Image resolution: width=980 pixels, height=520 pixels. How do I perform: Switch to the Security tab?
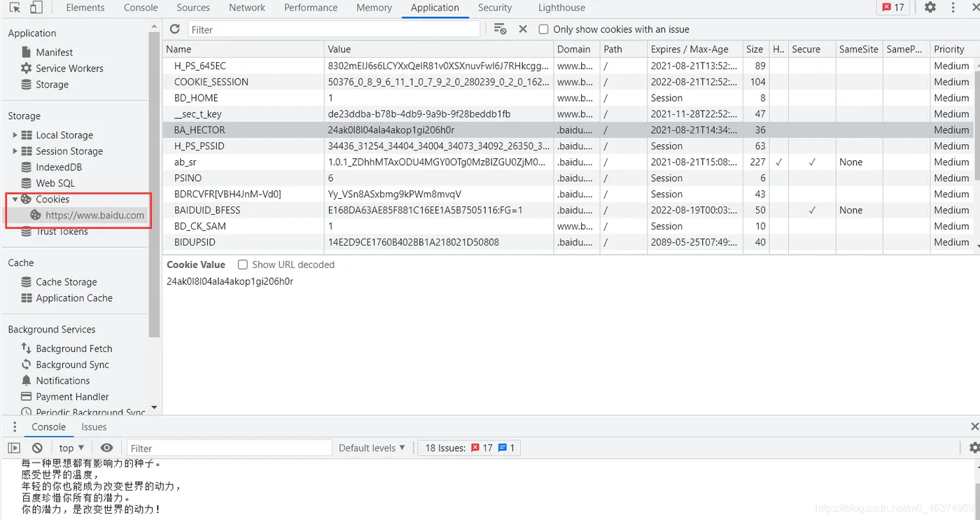495,8
